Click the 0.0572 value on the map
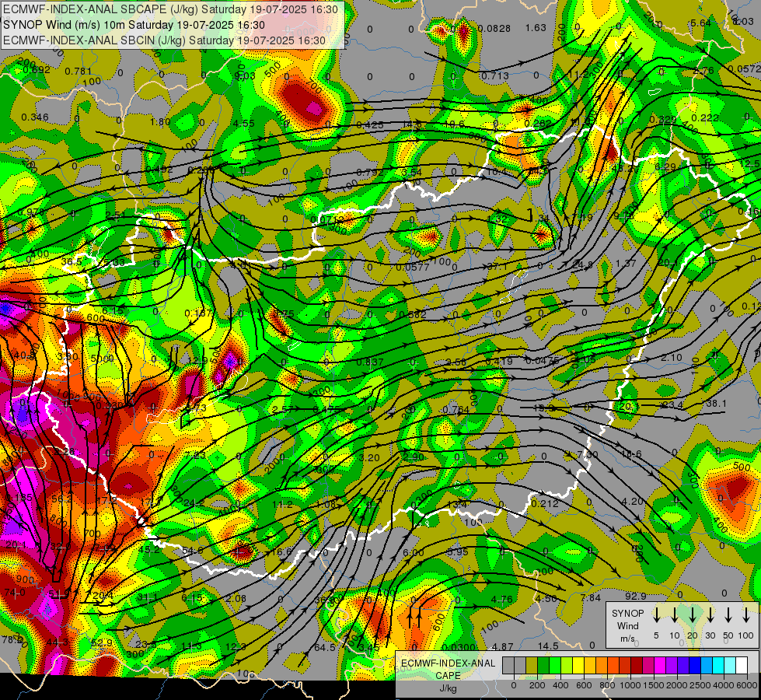 (745, 69)
